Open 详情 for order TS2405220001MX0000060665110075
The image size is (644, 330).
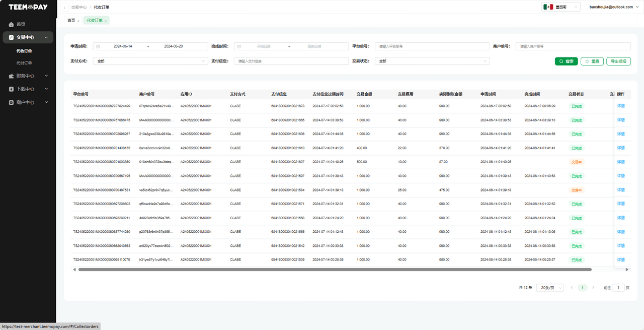[621, 260]
